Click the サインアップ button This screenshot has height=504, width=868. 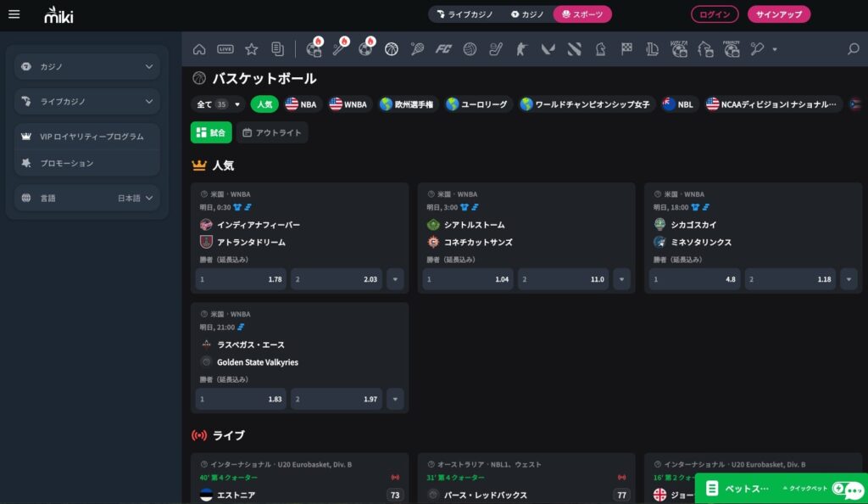pos(779,14)
